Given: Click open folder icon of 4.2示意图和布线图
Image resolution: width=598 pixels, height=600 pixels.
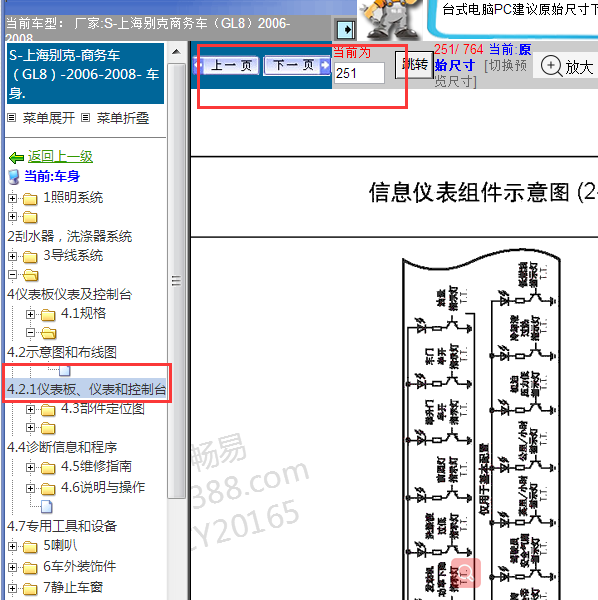Looking at the screenshot, I should tap(49, 333).
